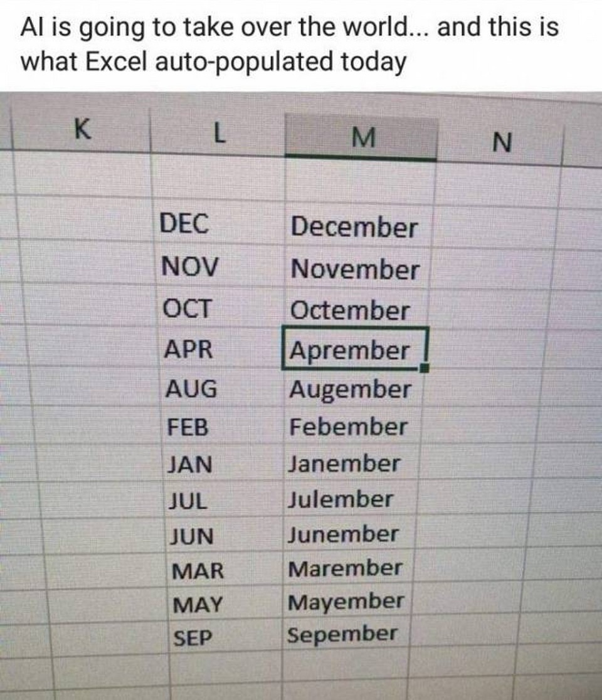Select the cell containing Febember
This screenshot has width=602, height=700.
tap(352, 427)
